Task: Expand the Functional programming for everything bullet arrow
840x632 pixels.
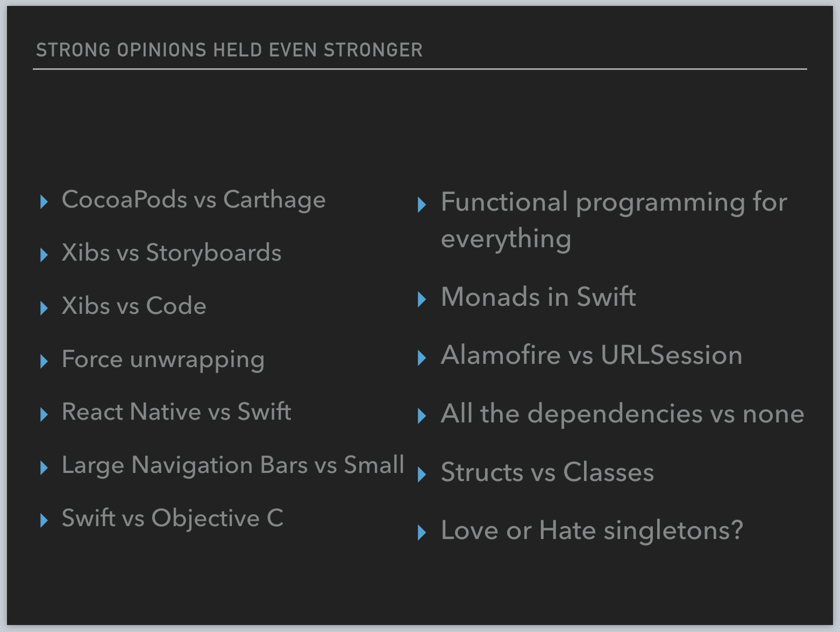Action: tap(422, 205)
